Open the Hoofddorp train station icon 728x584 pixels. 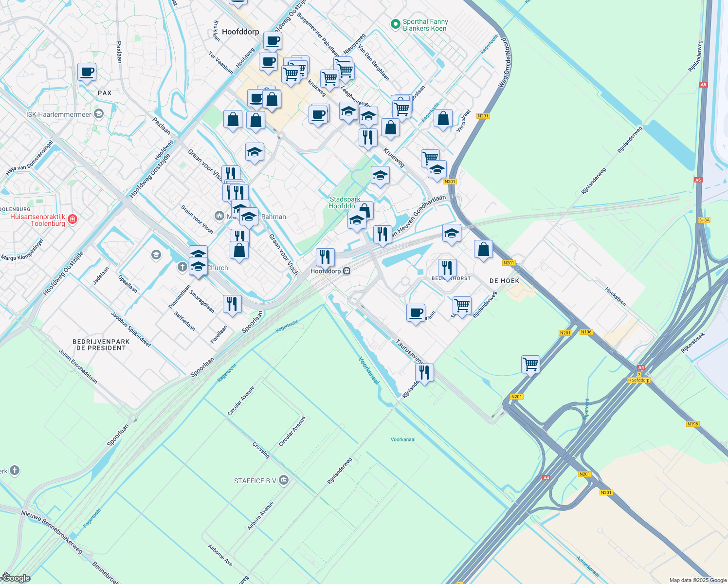[346, 271]
